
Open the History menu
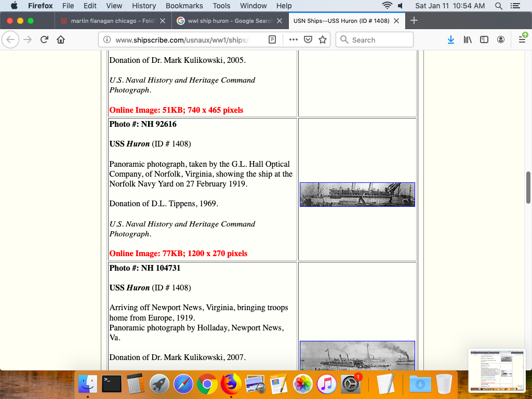[144, 6]
